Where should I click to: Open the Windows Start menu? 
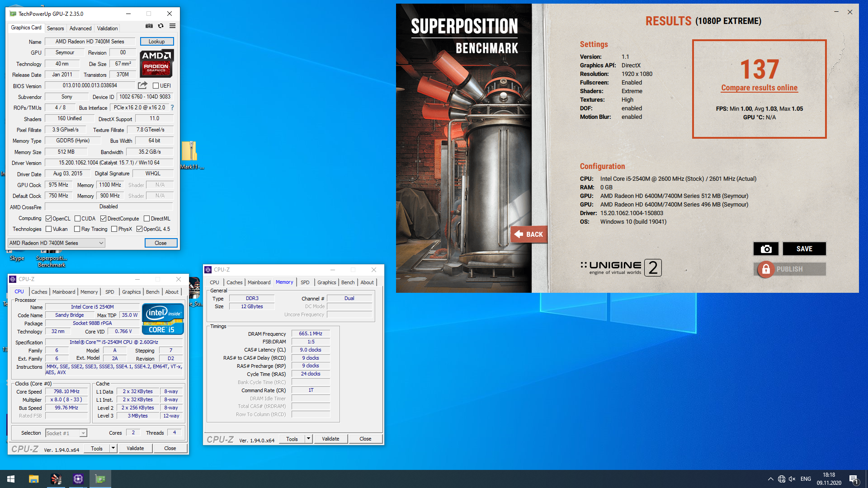(11, 479)
